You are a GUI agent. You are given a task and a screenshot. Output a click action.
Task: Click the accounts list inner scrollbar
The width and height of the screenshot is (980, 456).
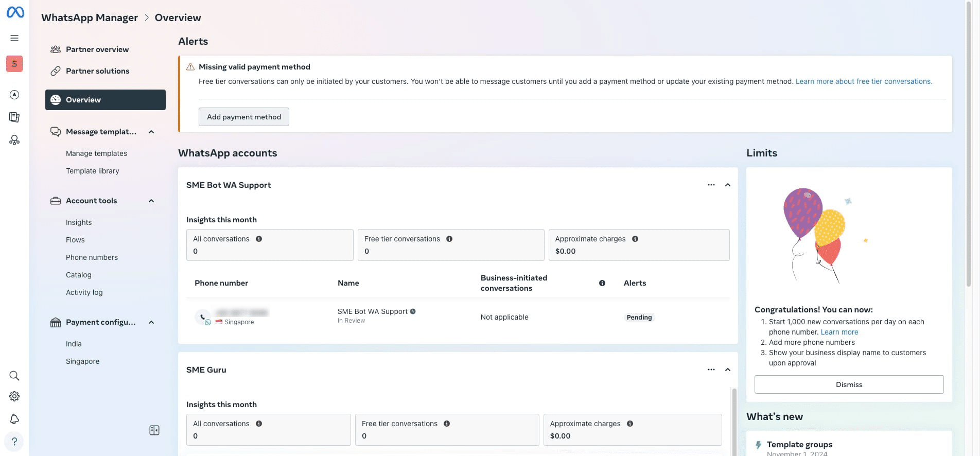734,422
